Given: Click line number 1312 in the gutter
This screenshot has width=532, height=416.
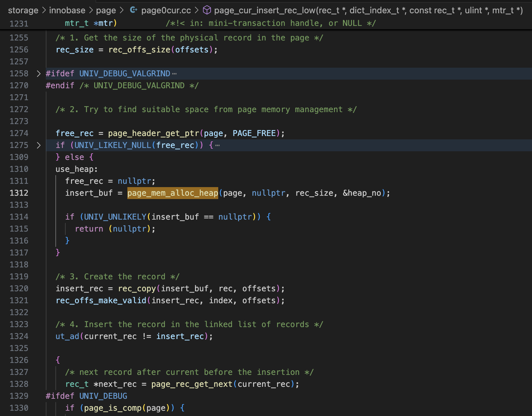Looking at the screenshot, I should tap(19, 193).
